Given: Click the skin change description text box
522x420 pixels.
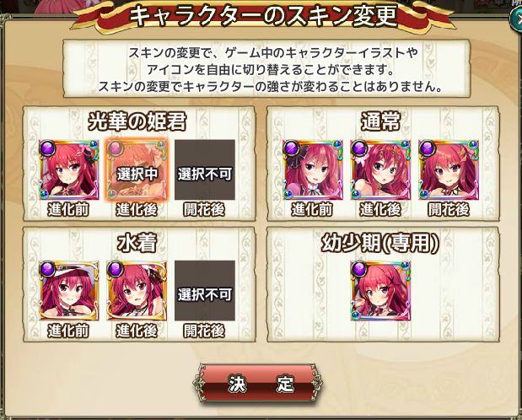Looking at the screenshot, I should click(x=266, y=69).
